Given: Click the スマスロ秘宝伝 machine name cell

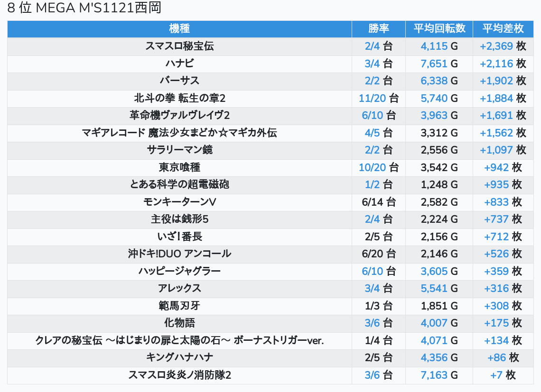Looking at the screenshot, I should click(x=179, y=46).
